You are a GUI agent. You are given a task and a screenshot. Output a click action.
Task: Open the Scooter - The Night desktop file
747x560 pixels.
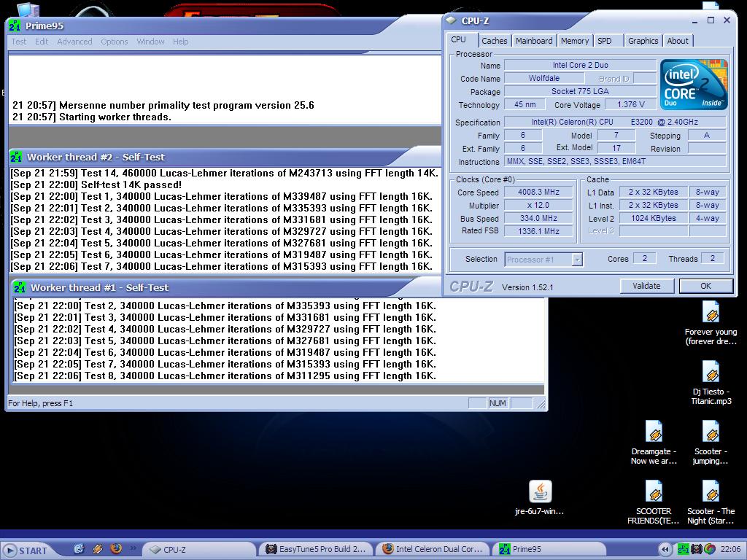(711, 502)
